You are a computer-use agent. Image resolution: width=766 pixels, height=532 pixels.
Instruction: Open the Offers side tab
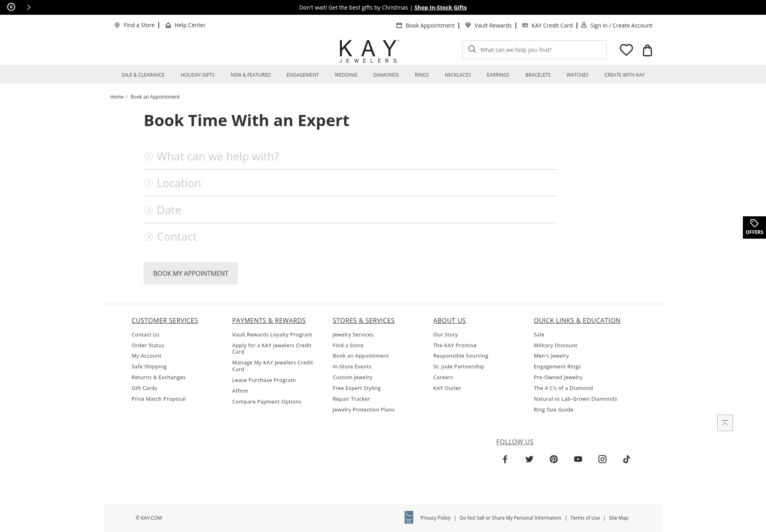tap(754, 227)
